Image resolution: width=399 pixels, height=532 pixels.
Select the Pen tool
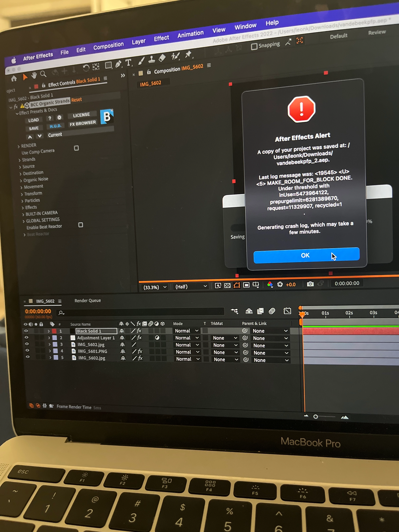tap(118, 64)
